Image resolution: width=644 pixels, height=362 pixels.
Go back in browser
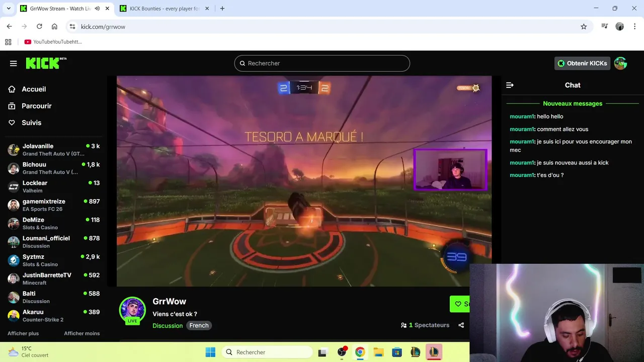click(9, 27)
